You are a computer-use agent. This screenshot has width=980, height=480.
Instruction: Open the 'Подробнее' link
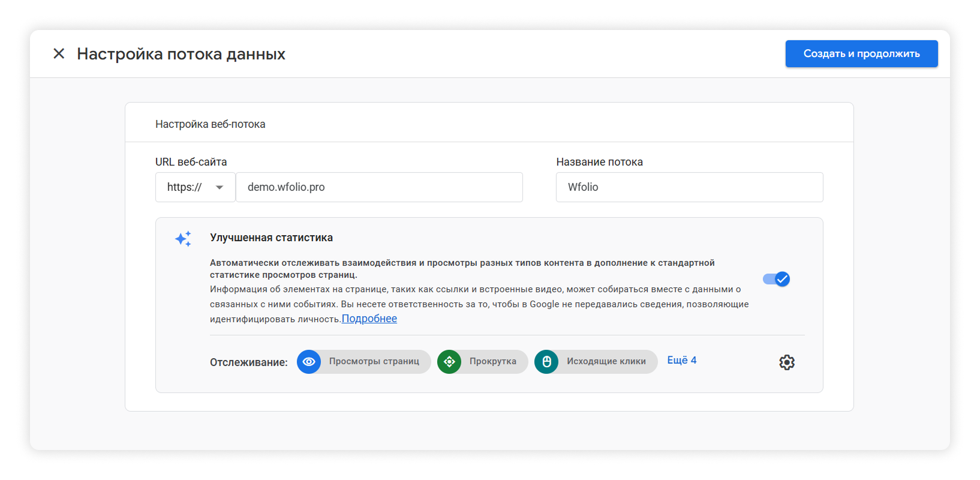(369, 319)
